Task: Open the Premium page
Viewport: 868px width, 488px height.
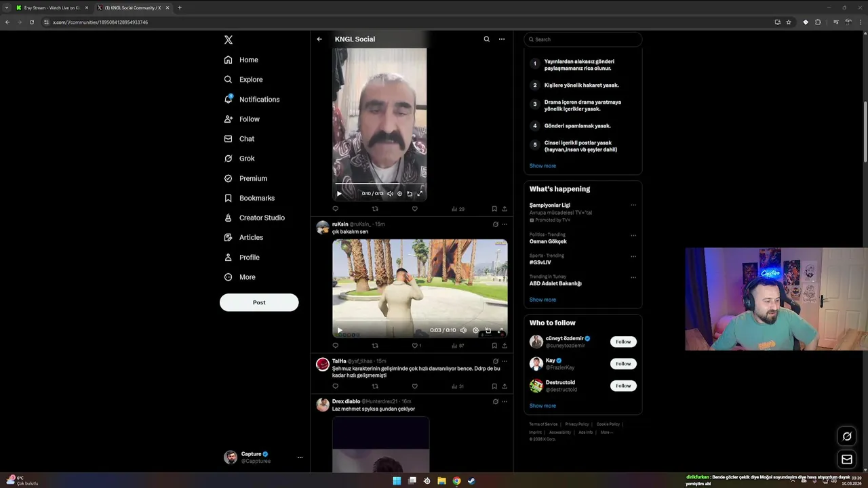Action: 245,178
